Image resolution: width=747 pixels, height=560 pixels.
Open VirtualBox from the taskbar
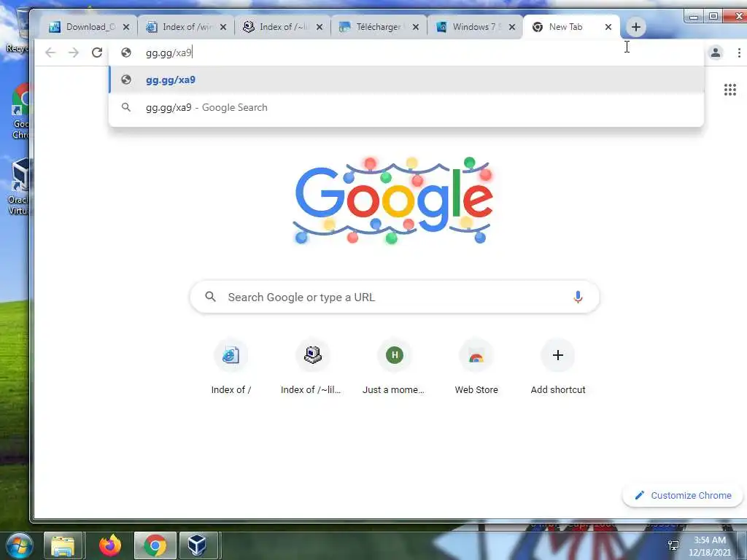197,545
